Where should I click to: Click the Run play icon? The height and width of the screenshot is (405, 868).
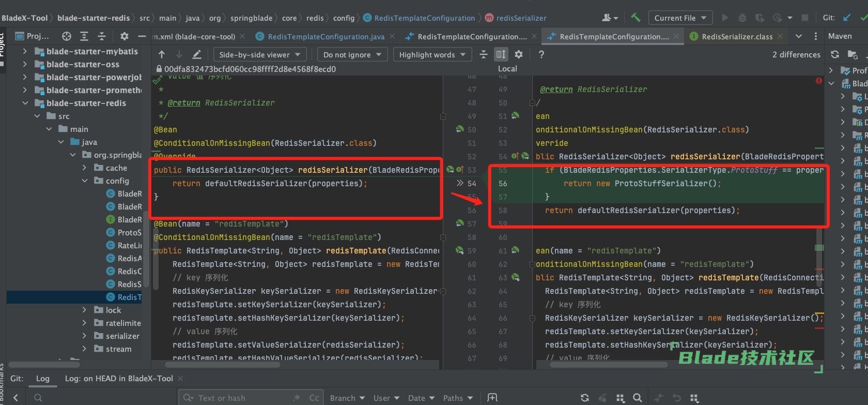(725, 18)
